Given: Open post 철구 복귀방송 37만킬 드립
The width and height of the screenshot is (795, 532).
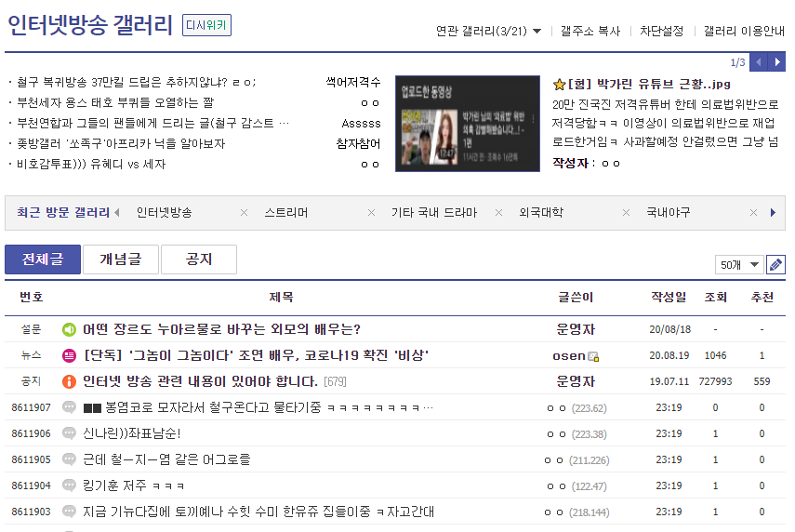Looking at the screenshot, I should [x=137, y=82].
